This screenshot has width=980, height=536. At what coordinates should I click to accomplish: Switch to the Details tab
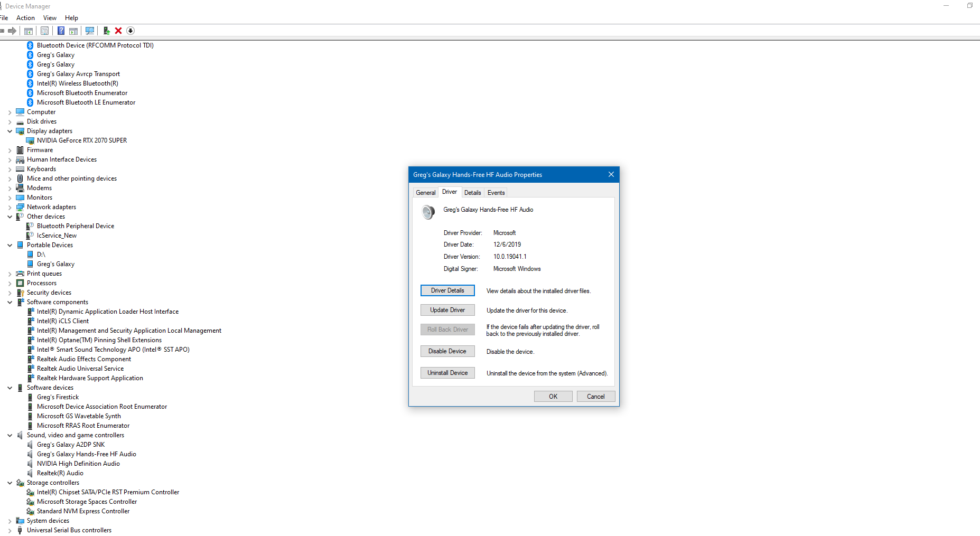(x=473, y=193)
